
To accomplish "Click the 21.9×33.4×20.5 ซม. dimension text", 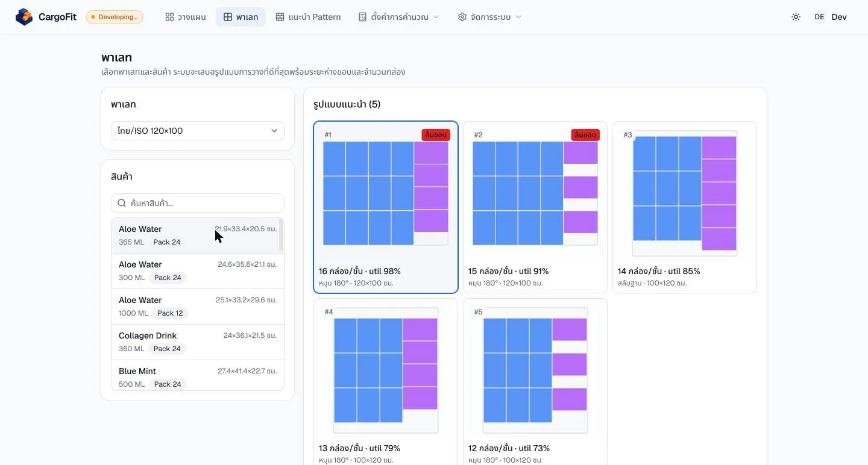I will [x=246, y=229].
